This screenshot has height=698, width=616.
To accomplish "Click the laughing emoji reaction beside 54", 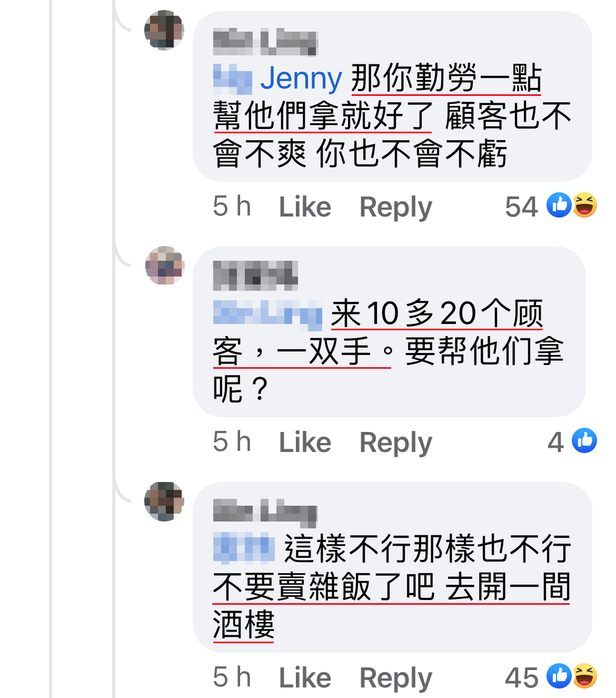I will pyautogui.click(x=585, y=205).
